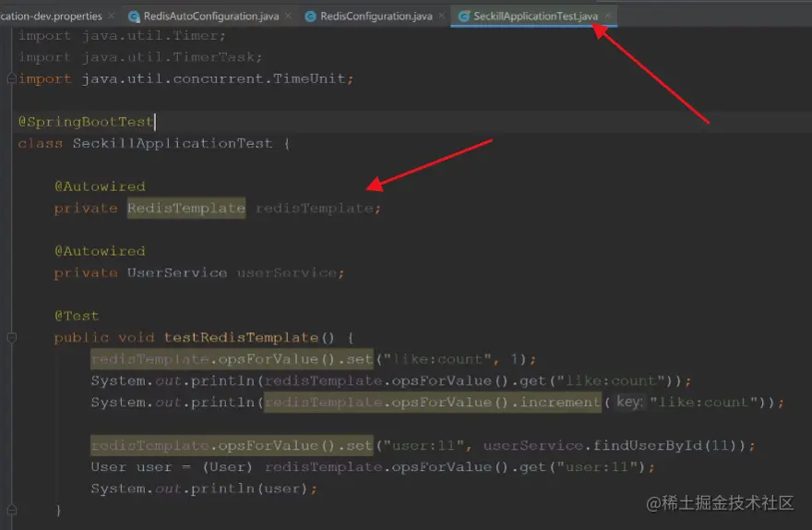This screenshot has height=530, width=812.
Task: Click the RedisAutoConfiguration.java class file icon
Action: click(x=134, y=17)
